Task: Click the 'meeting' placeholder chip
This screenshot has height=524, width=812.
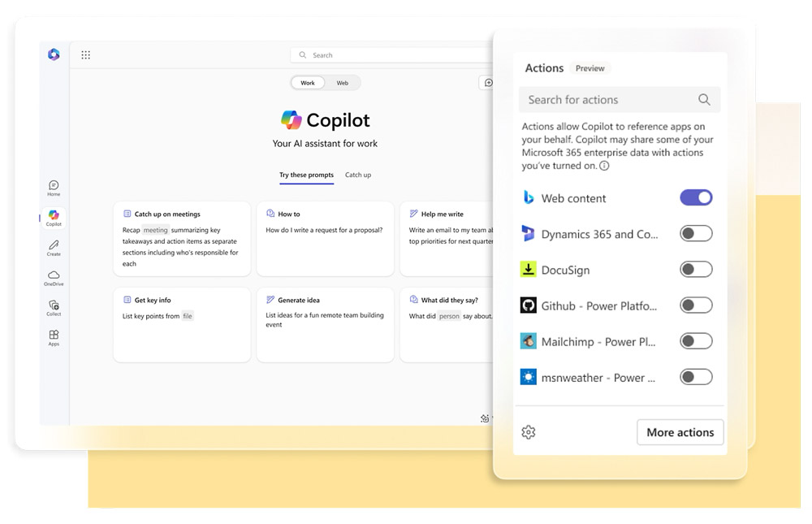Action: tap(155, 230)
